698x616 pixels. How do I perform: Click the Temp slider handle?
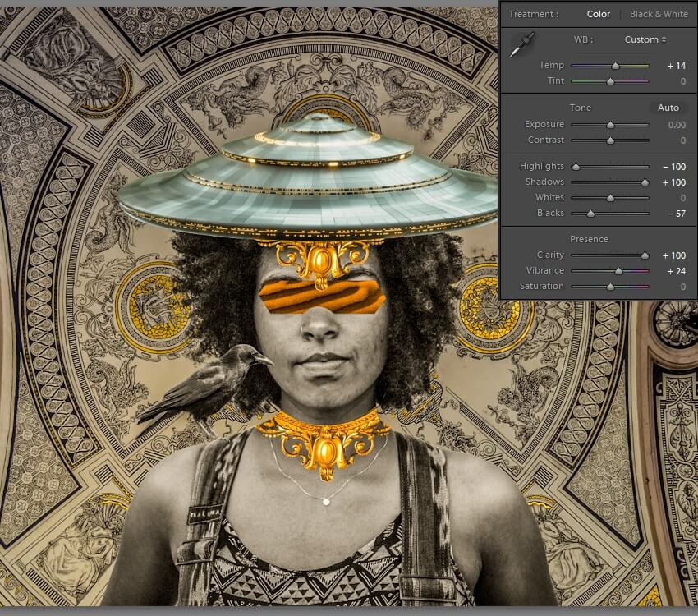tap(615, 66)
